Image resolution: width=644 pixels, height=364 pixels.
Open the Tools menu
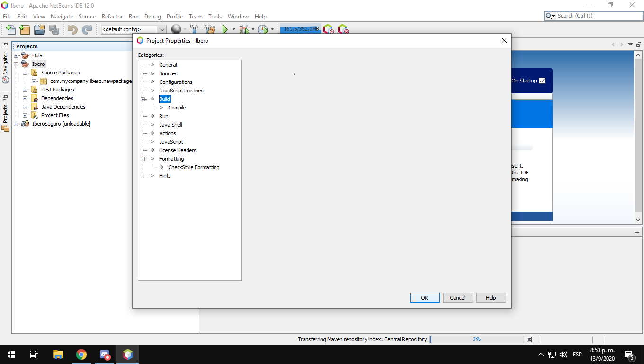[x=215, y=16]
